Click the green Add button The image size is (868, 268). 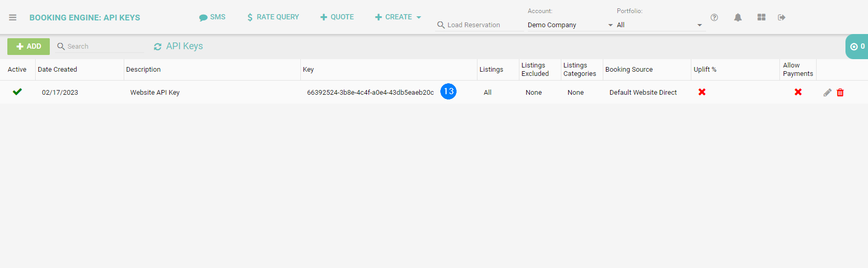(29, 47)
